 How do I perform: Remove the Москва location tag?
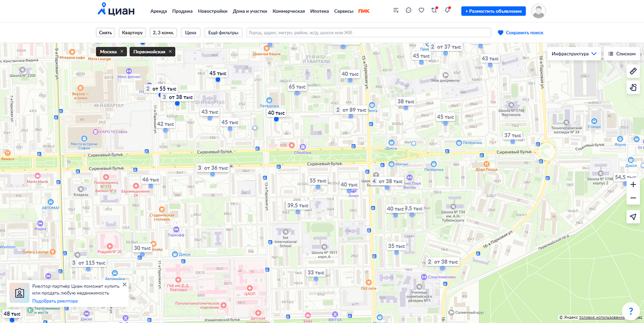tap(122, 52)
